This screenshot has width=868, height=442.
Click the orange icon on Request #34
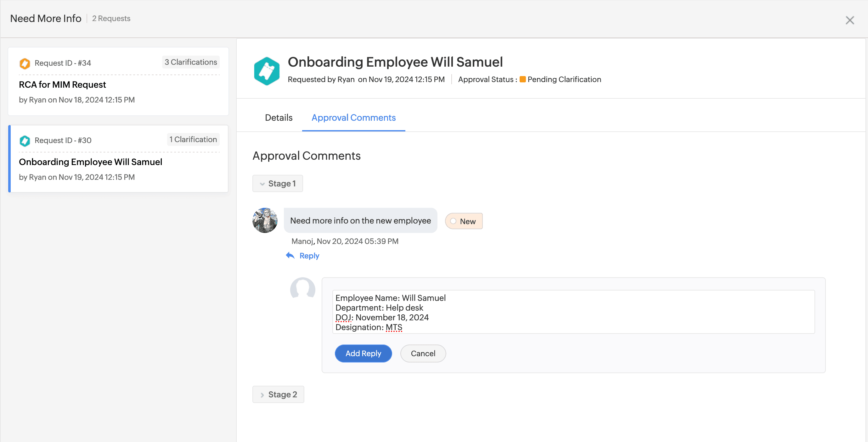click(25, 63)
